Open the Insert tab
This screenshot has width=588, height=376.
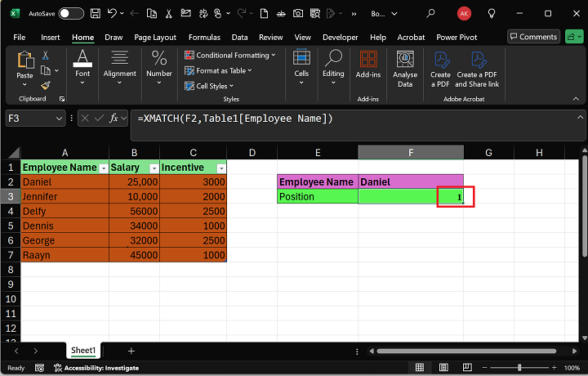pos(51,37)
